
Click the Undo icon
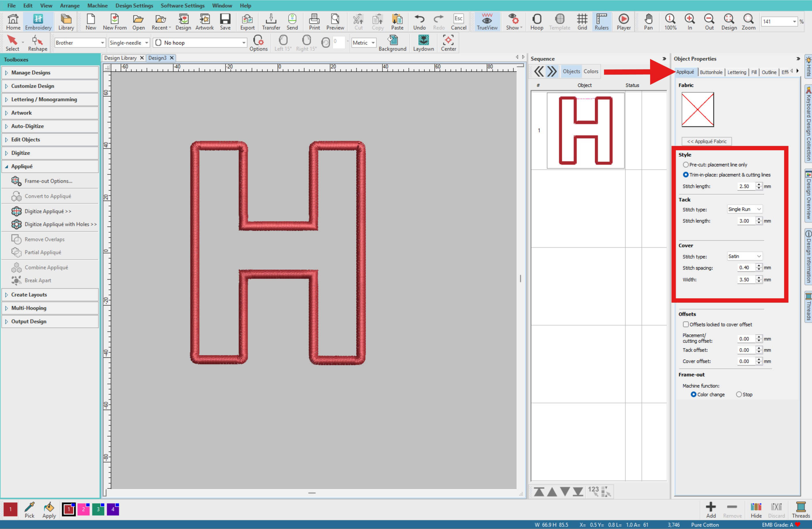pos(419,22)
